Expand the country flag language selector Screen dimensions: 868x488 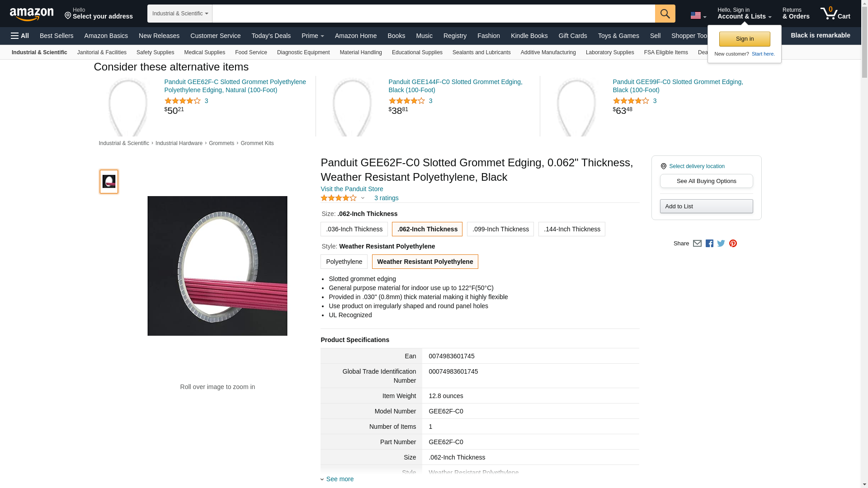tap(698, 16)
